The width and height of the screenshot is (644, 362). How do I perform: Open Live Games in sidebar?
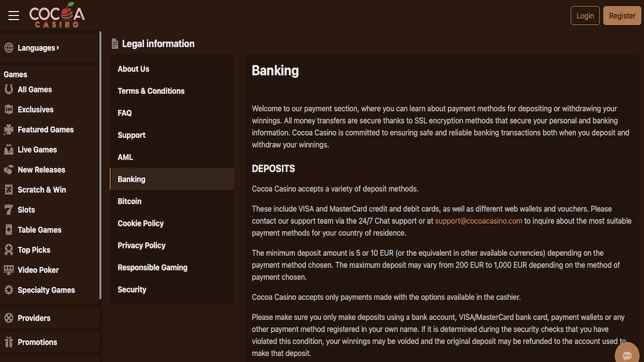pyautogui.click(x=37, y=150)
